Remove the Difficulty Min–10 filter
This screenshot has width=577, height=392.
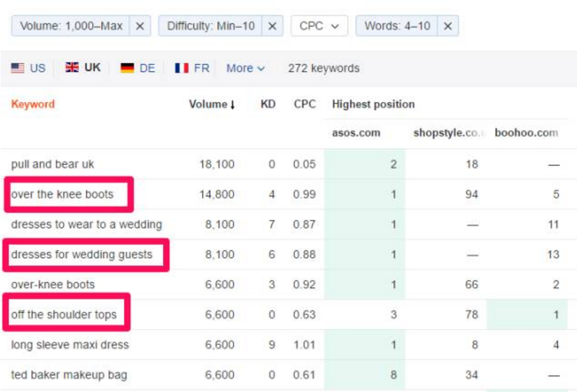pos(272,26)
